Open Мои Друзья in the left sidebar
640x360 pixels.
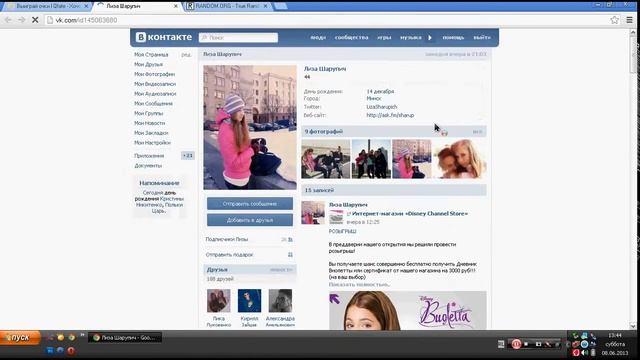(x=148, y=64)
